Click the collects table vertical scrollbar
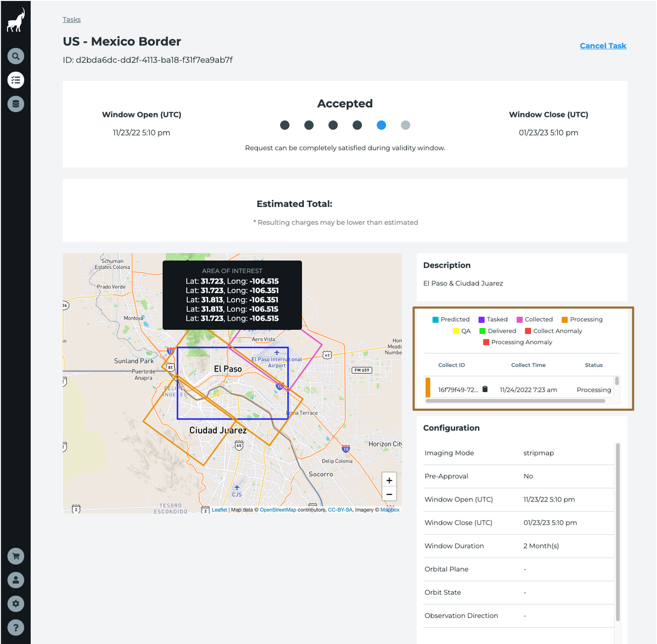 [617, 381]
